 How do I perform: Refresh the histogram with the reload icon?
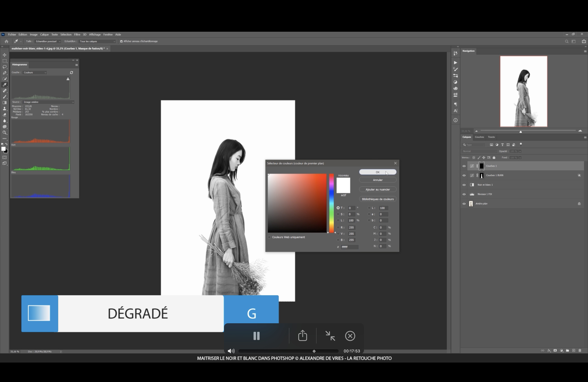[x=71, y=73]
